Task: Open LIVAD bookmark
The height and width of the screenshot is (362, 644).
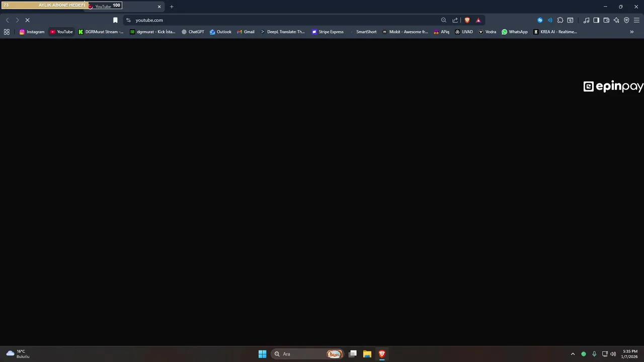Action: click(464, 32)
